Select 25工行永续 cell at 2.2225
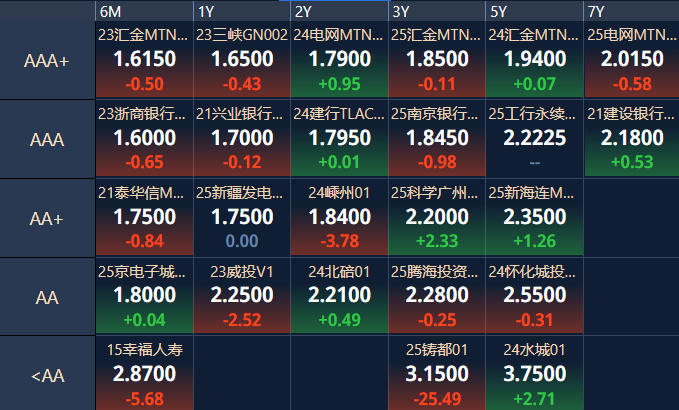 coord(534,138)
